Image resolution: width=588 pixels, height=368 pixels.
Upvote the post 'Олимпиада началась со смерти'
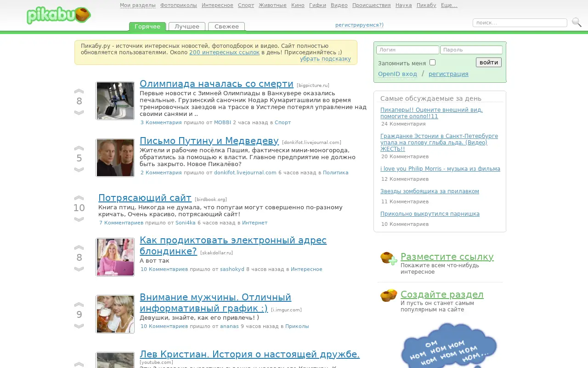tap(79, 91)
